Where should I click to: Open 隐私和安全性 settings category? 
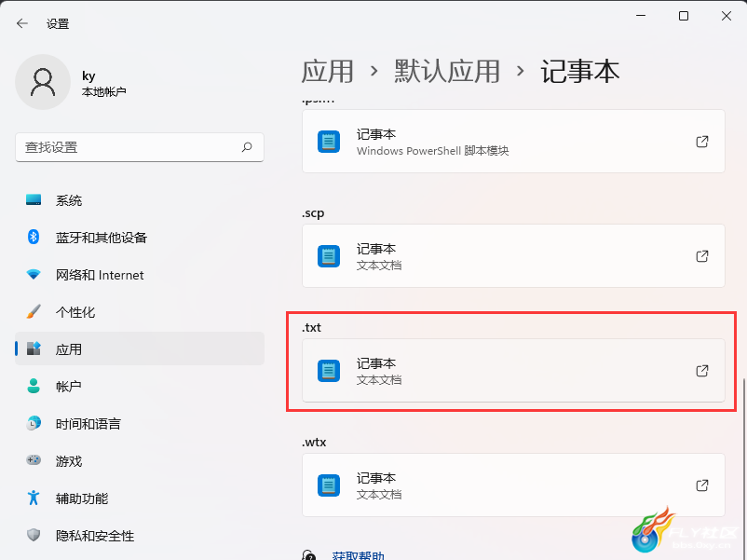140,535
